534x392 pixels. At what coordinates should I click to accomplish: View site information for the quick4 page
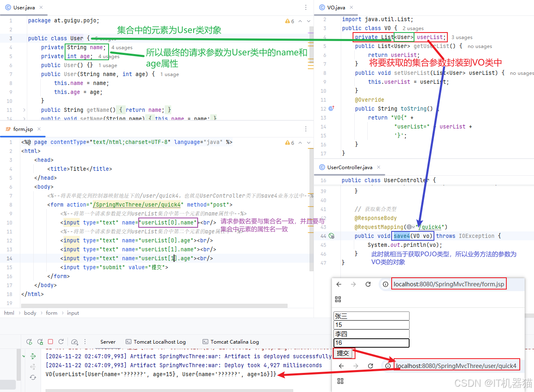pyautogui.click(x=388, y=366)
